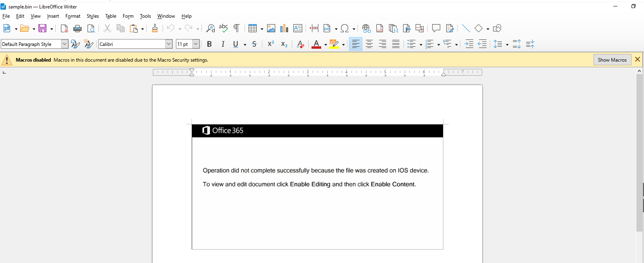Toggle underline formatting
This screenshot has width=644, height=263.
[x=236, y=44]
